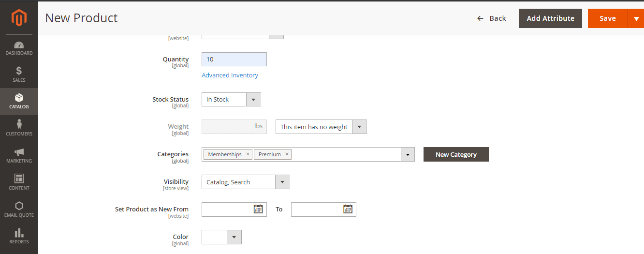Image resolution: width=644 pixels, height=254 pixels.
Task: Click the Magento logo in the sidebar
Action: point(19,18)
